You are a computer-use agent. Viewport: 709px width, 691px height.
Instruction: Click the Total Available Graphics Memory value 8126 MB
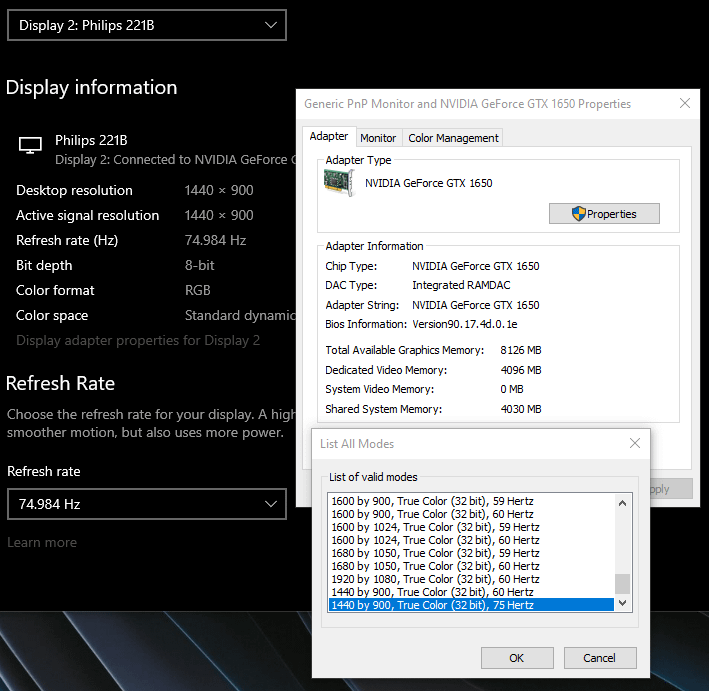click(x=521, y=350)
